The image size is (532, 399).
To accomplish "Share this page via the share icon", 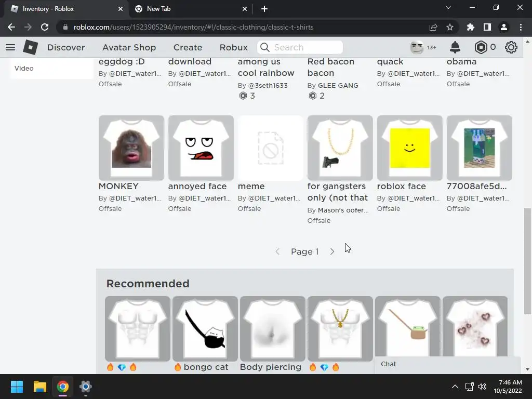I will pyautogui.click(x=433, y=27).
